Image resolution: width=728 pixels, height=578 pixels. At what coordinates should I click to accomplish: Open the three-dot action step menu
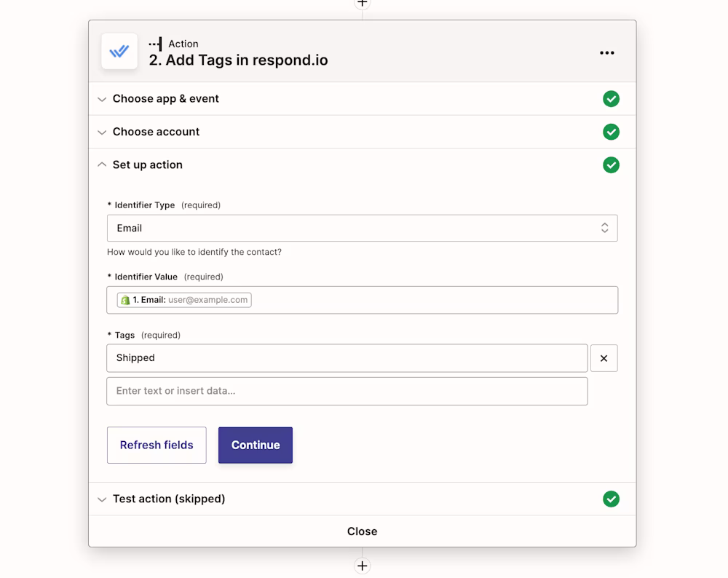click(606, 53)
